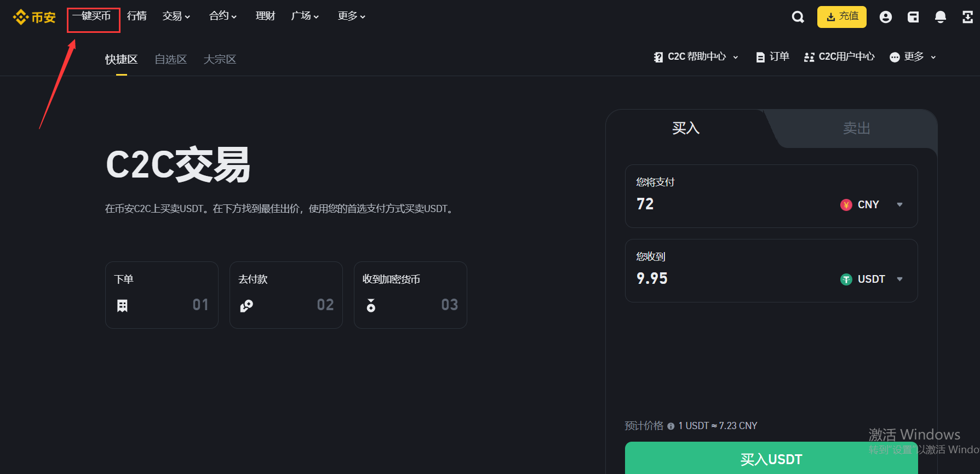This screenshot has width=980, height=474.
Task: Open the notifications bell
Action: [x=941, y=17]
